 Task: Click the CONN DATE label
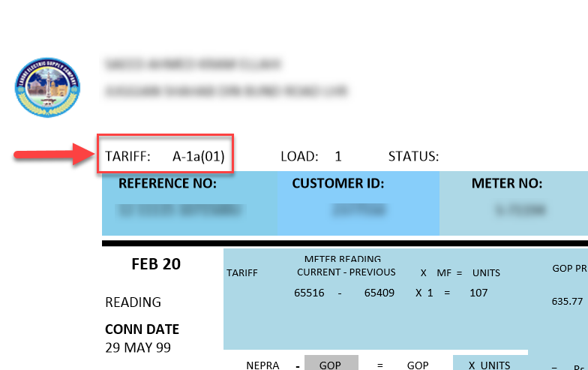[x=142, y=329]
